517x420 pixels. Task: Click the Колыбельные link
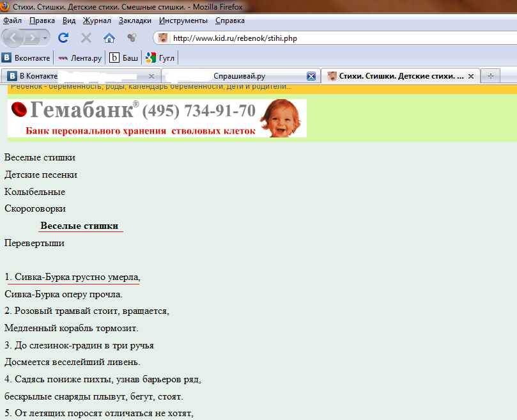click(35, 192)
